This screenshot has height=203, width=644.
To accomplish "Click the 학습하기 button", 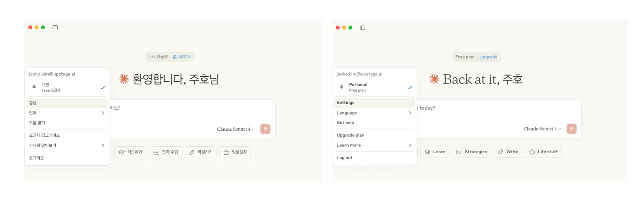I will (x=130, y=152).
